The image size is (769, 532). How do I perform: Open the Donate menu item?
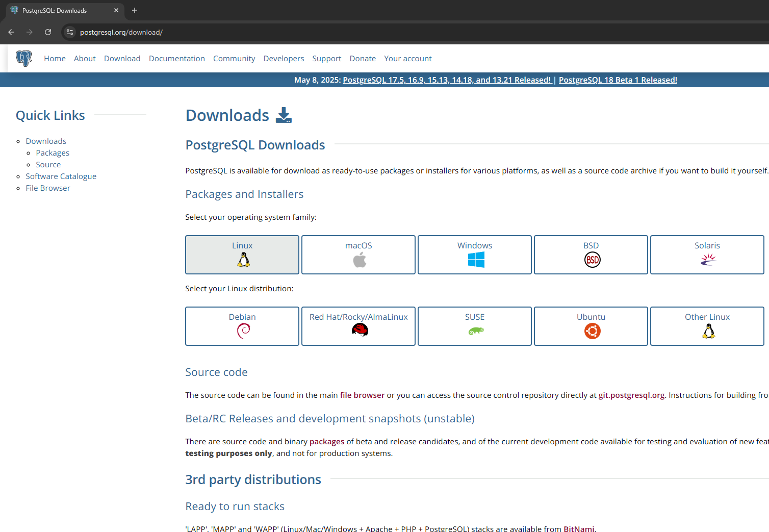pos(363,59)
